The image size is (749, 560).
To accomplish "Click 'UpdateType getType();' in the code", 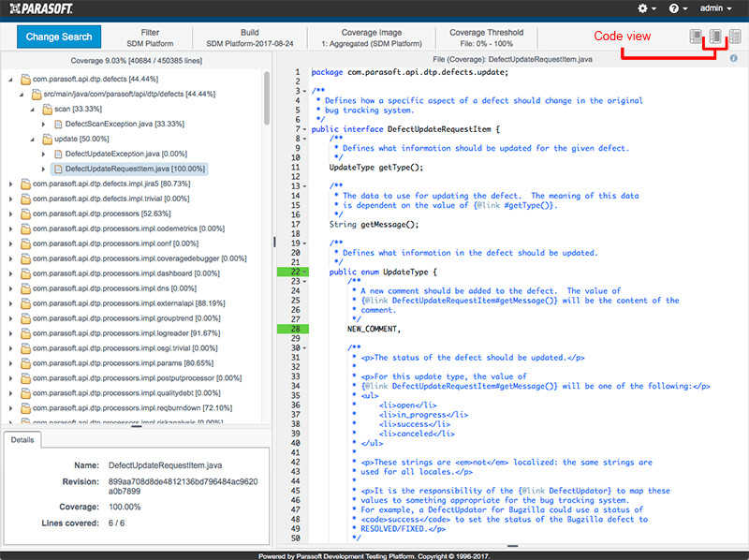I will [376, 168].
